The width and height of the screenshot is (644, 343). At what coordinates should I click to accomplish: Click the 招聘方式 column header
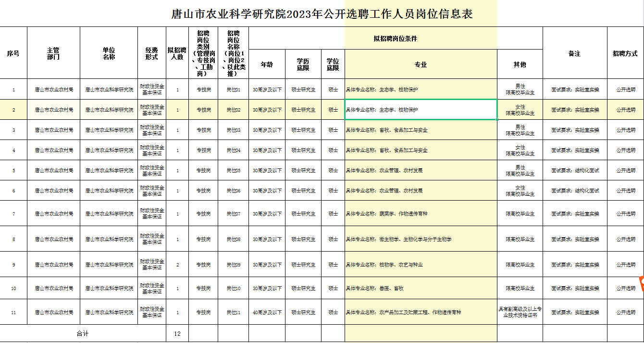(625, 53)
